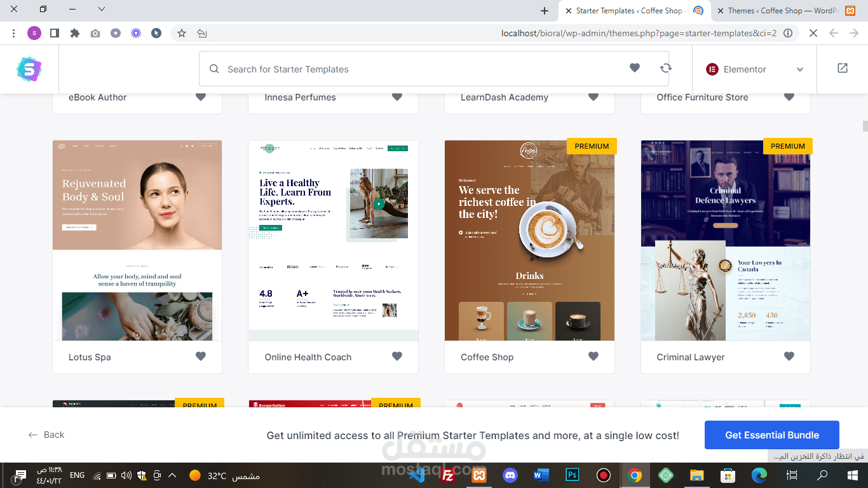The image size is (868, 488).
Task: Open the weather widget showing 32°C
Action: (224, 475)
